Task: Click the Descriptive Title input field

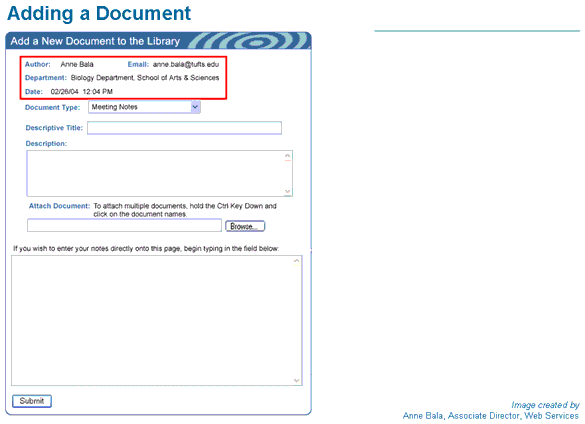Action: point(184,128)
